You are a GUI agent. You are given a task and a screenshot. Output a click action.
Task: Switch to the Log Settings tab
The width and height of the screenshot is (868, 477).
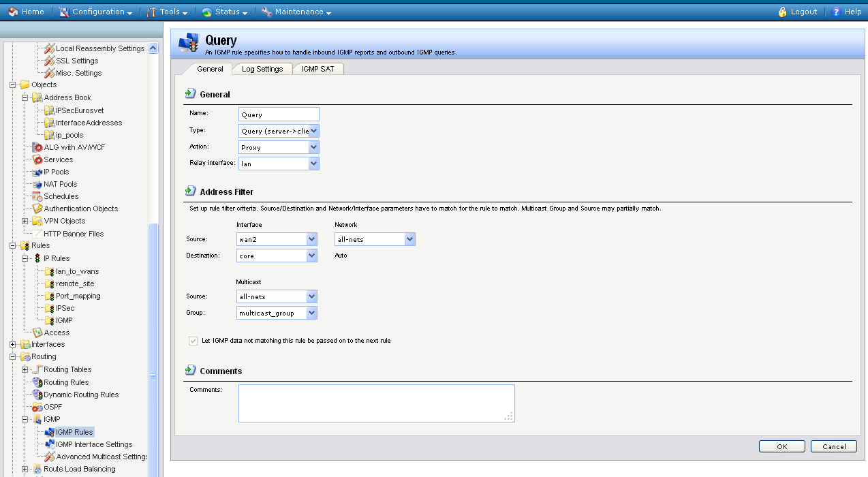coord(262,69)
